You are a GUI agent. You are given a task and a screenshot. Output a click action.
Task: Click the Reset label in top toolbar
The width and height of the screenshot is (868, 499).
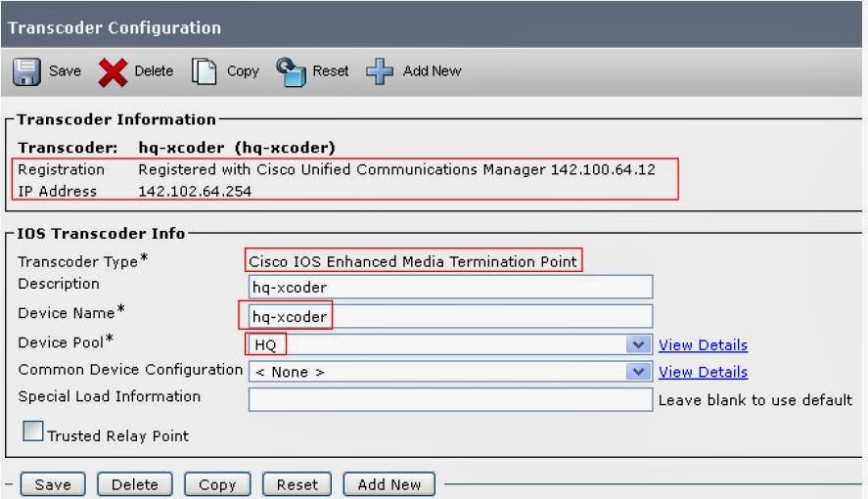pos(331,70)
